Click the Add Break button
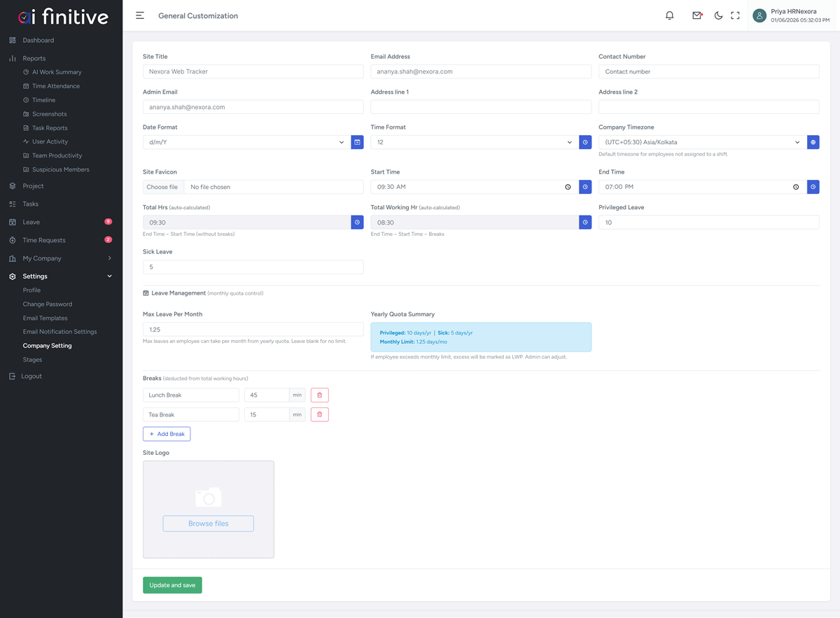Viewport: 840px width, 618px height. coord(167,434)
